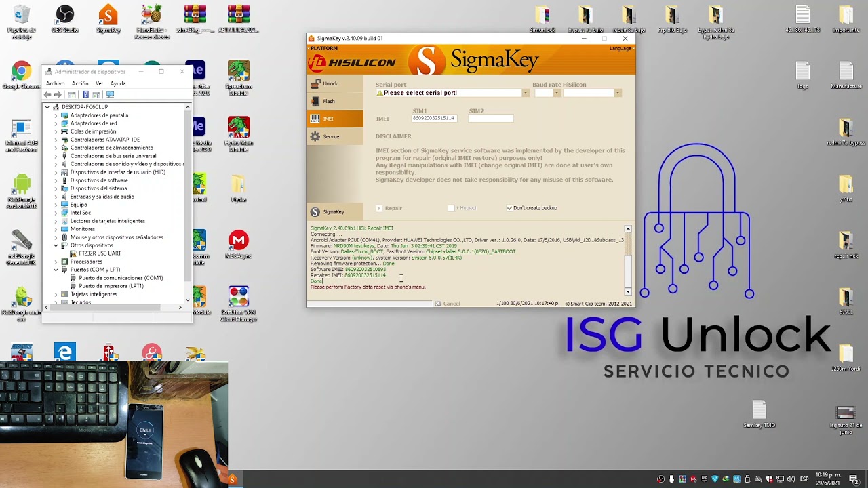Open the notification center icon
This screenshot has width=868, height=488.
tap(856, 479)
